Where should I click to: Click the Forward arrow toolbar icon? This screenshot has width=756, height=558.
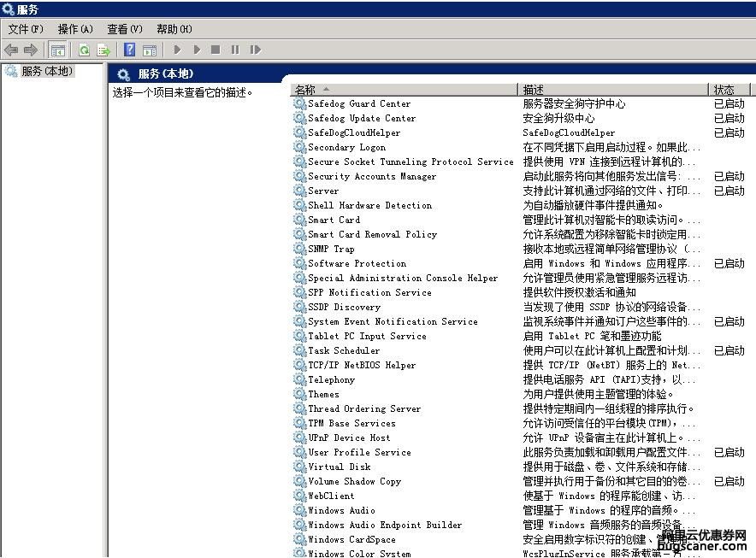(x=31, y=50)
